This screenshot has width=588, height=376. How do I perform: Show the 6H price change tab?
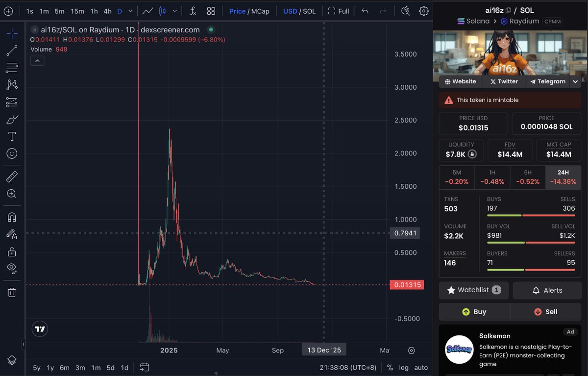tap(527, 177)
